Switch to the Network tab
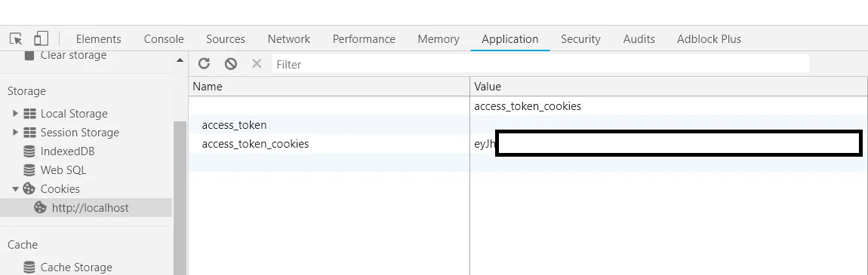 [x=289, y=39]
